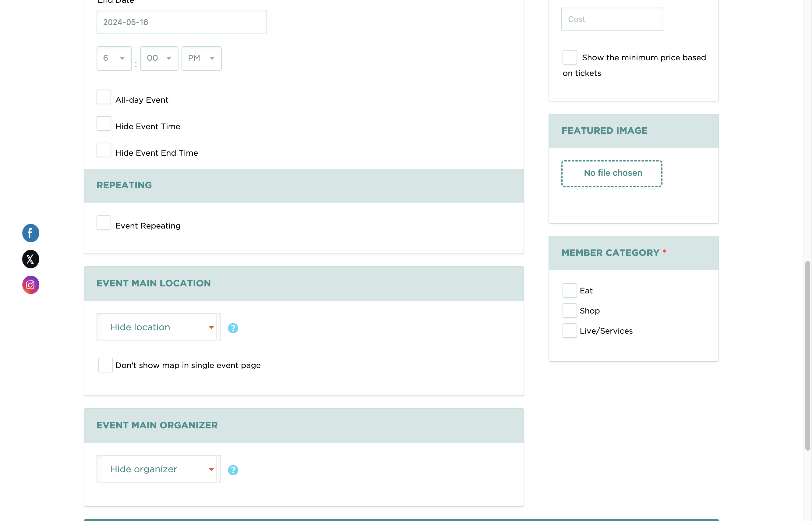Click the Repeating section header
Viewport: 812px width, 521px height.
[x=304, y=186]
